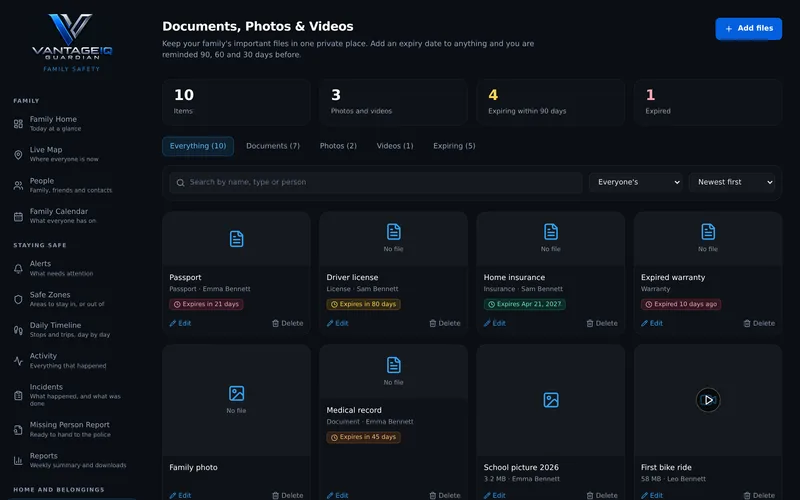Click Medical record expires in 45 days badge
Screen dimensions: 800x500
(363, 437)
